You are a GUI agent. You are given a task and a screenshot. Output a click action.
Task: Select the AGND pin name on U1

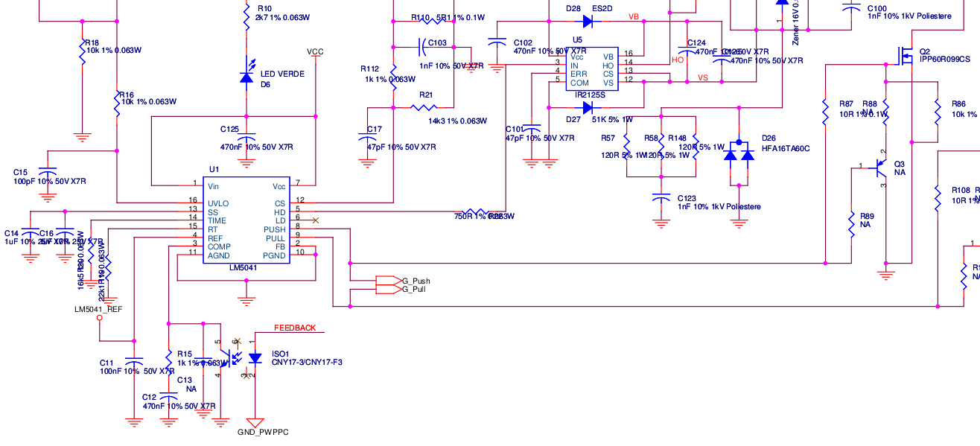[x=219, y=255]
